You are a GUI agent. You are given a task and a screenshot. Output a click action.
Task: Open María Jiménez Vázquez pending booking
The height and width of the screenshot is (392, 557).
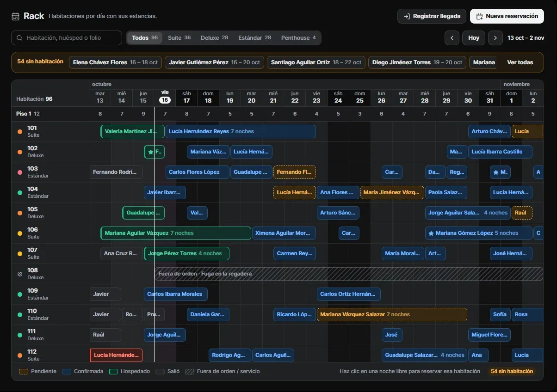392,193
